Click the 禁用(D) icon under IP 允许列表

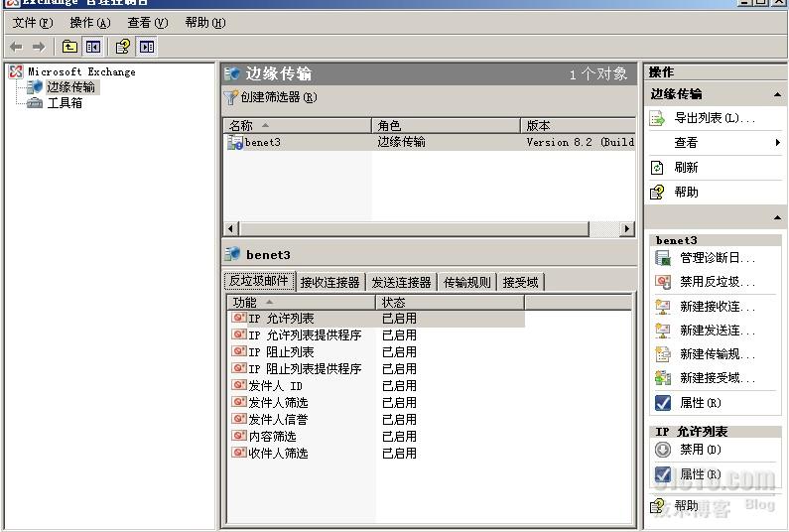point(663,450)
